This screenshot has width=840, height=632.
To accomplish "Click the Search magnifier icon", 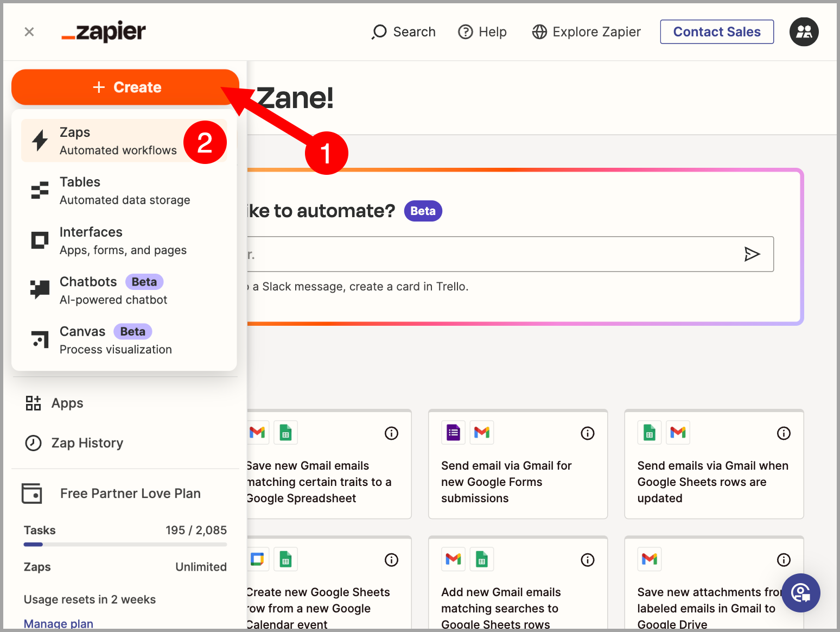I will coord(379,32).
